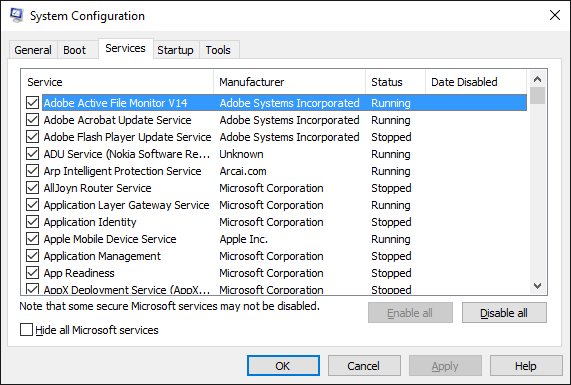
Task: Click the Apple Inc. manufacturer cell
Action: pos(244,239)
